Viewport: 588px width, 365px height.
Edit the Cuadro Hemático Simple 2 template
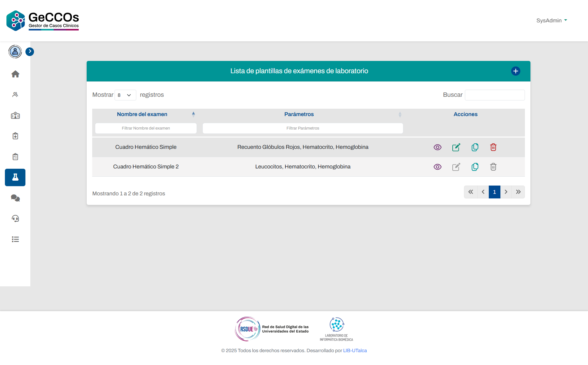pos(456,167)
